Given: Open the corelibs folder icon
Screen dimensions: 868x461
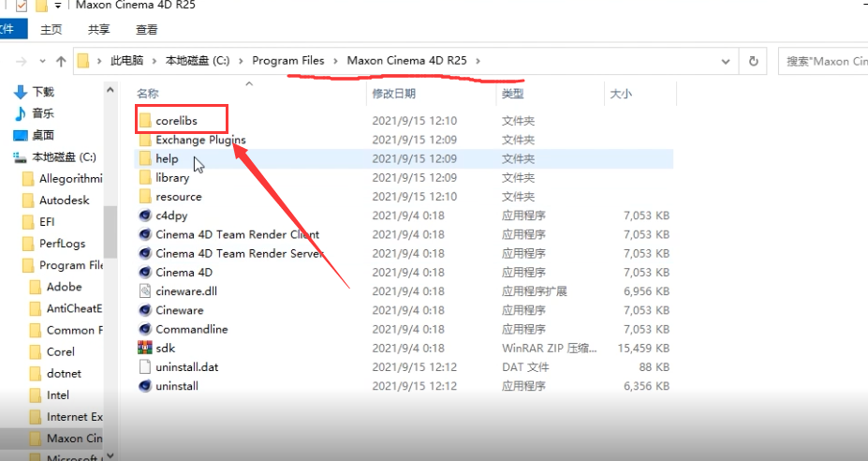Looking at the screenshot, I should coord(145,120).
